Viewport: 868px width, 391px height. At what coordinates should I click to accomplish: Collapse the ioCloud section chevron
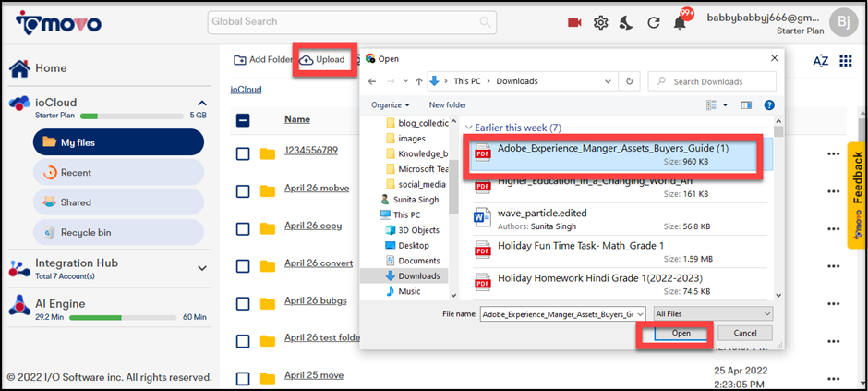coord(202,103)
